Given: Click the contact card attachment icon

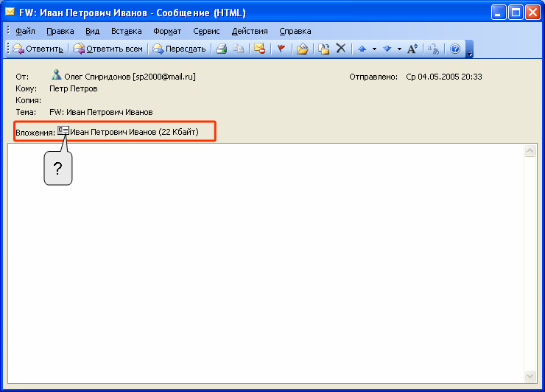Looking at the screenshot, I should [63, 130].
